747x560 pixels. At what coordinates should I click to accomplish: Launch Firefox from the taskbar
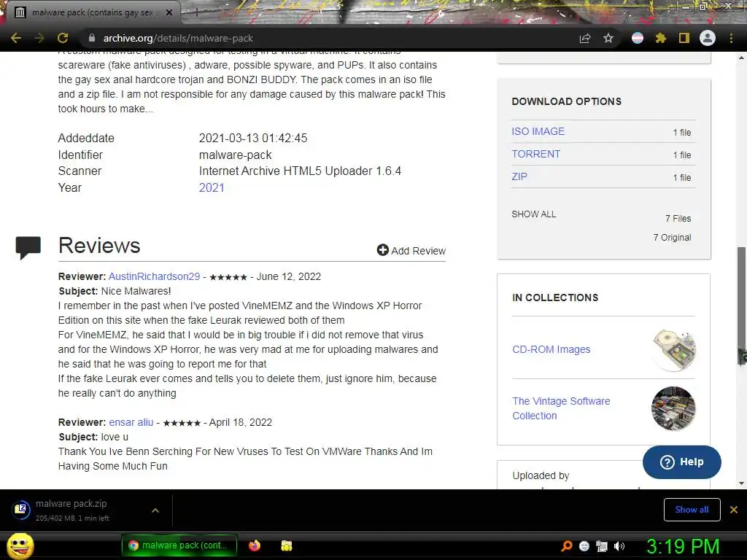coord(255,545)
